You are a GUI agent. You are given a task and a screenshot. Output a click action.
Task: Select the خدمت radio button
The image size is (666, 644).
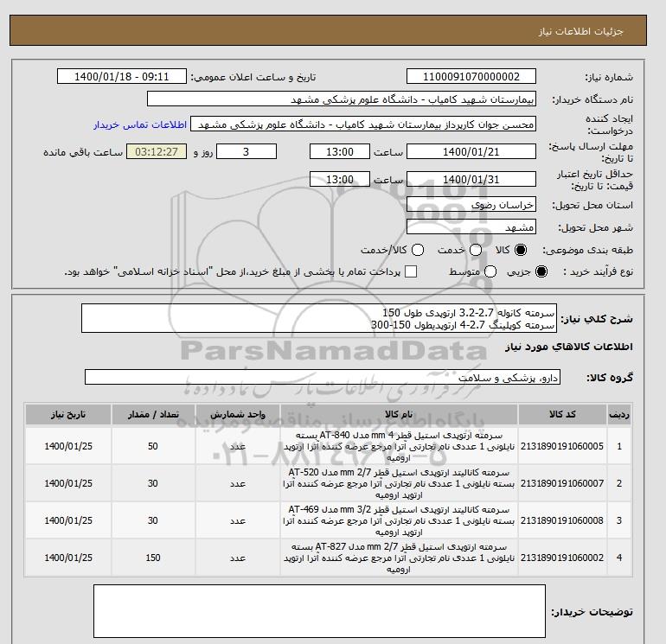coord(476,250)
